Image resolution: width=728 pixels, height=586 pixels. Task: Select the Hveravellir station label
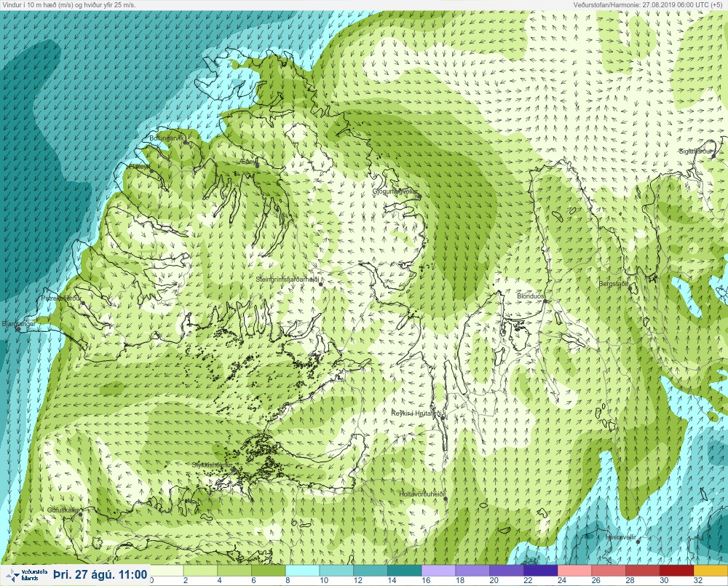tap(620, 537)
